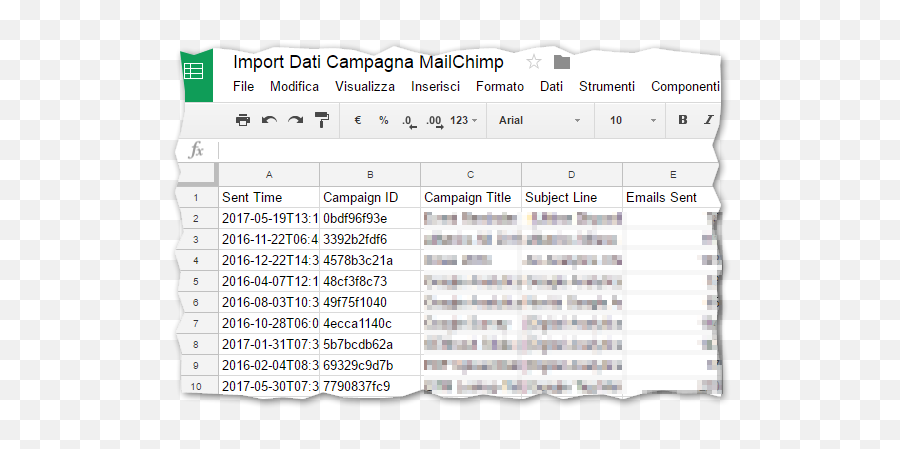The image size is (900, 449).
Task: Select the Campaign ID header cell
Action: (370, 198)
